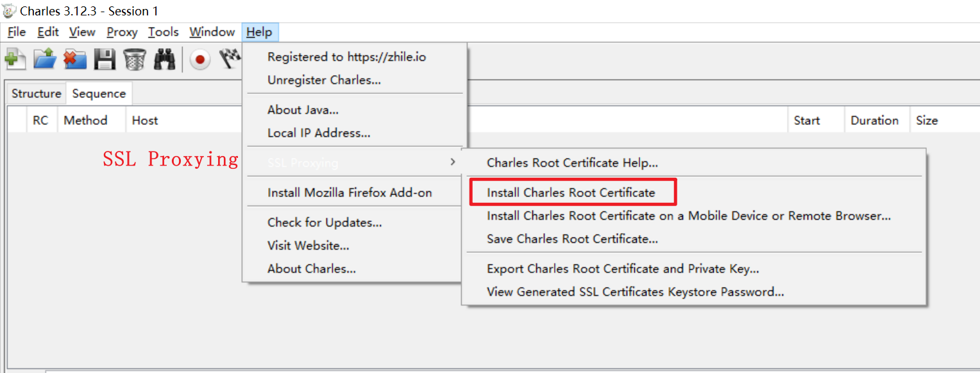Open a saved session via folder icon
Image resolution: width=980 pixels, height=373 pixels.
click(45, 60)
